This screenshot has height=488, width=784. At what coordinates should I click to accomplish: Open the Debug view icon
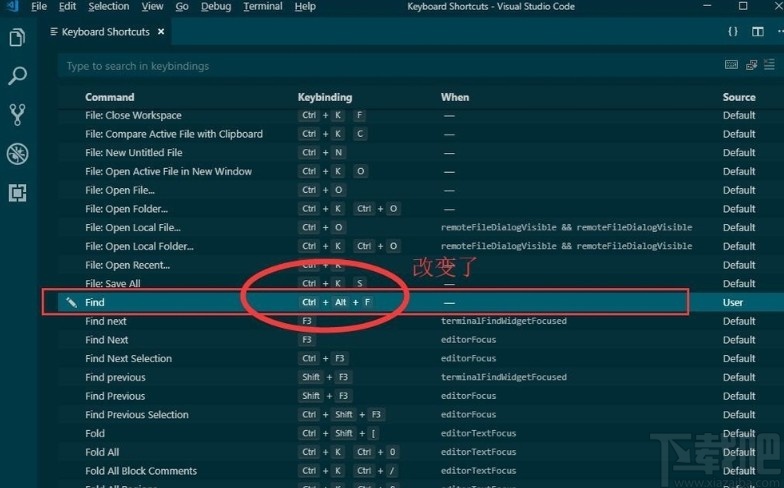coord(17,154)
